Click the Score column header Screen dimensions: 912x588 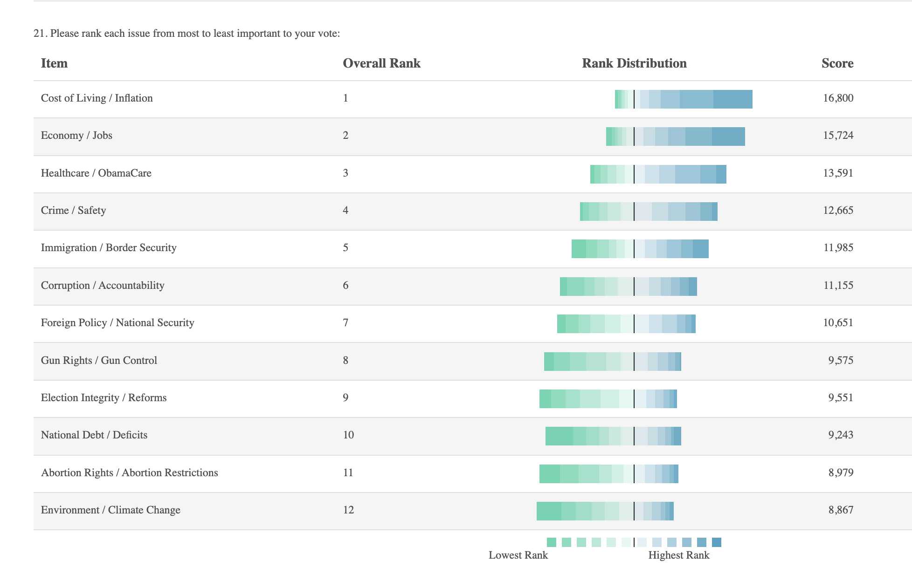(837, 63)
